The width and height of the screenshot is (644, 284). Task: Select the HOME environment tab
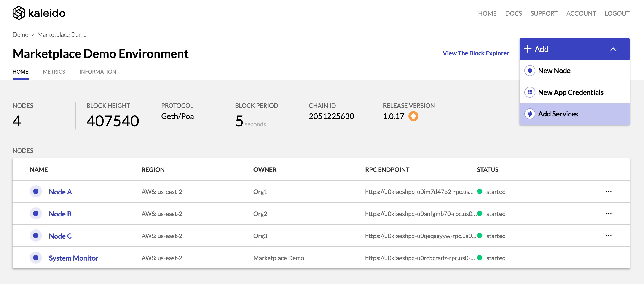[x=20, y=72]
